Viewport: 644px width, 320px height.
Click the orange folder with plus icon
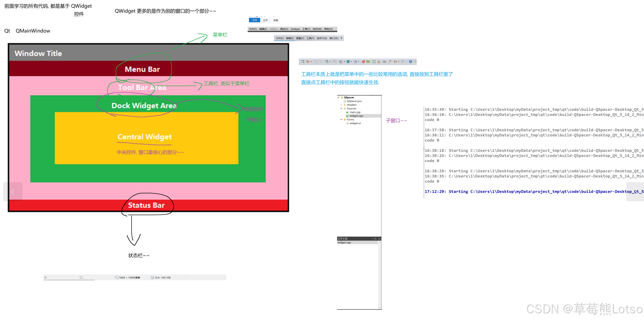tap(395, 62)
